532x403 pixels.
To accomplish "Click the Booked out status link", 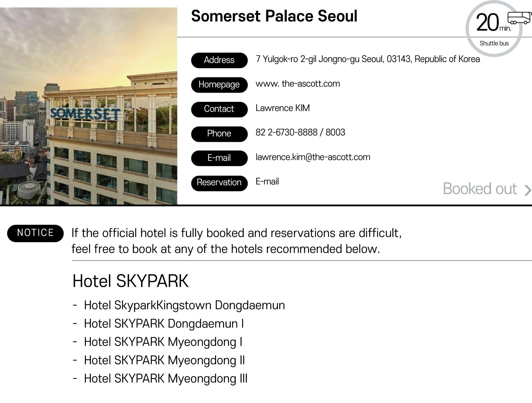I will (x=480, y=189).
